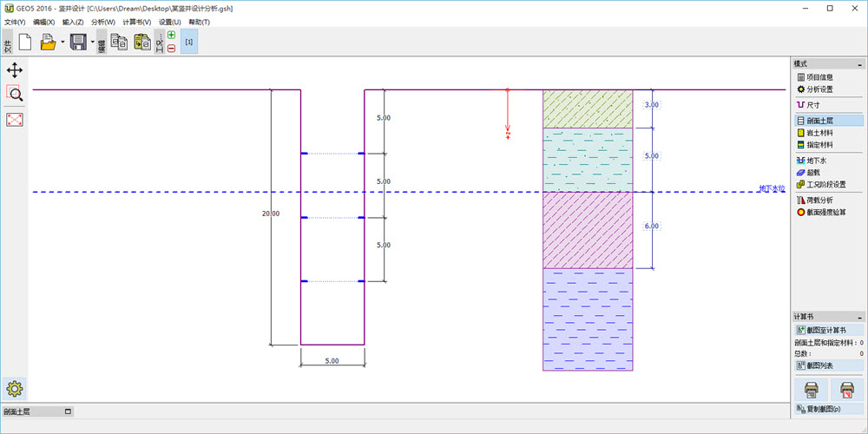This screenshot has height=434, width=868.
Task: Switch to 分析设置 mode
Action: 828,89
